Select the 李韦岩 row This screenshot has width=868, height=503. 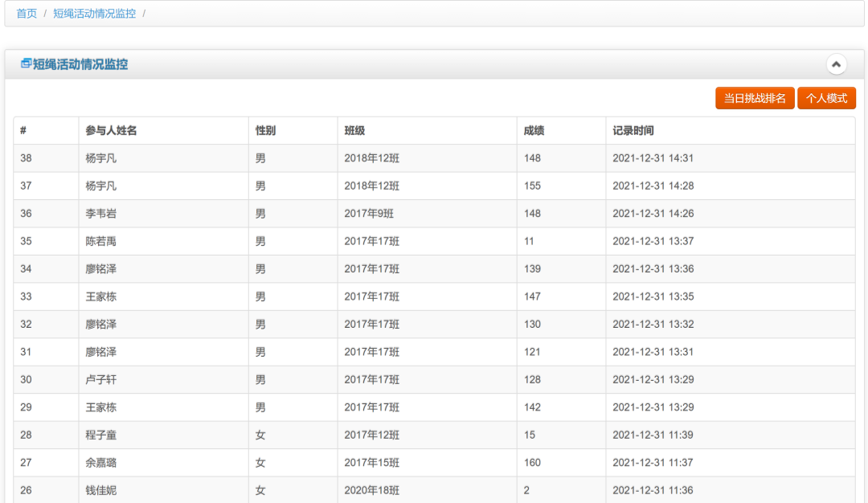pos(101,214)
